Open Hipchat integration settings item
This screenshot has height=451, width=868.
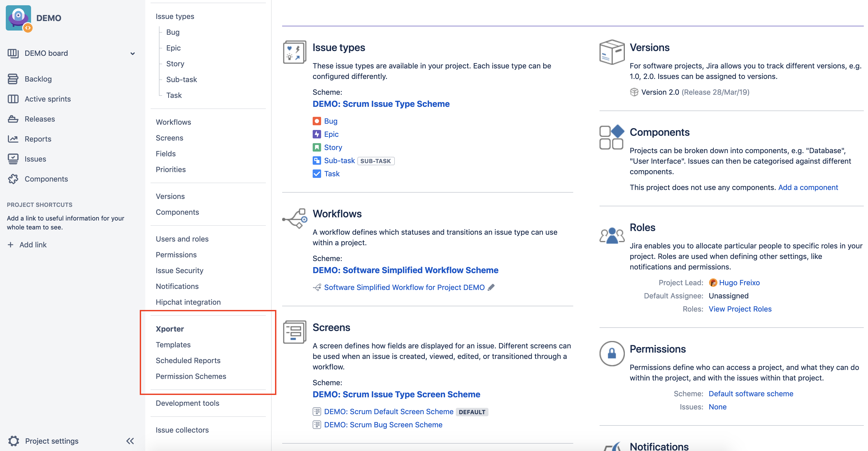188,302
